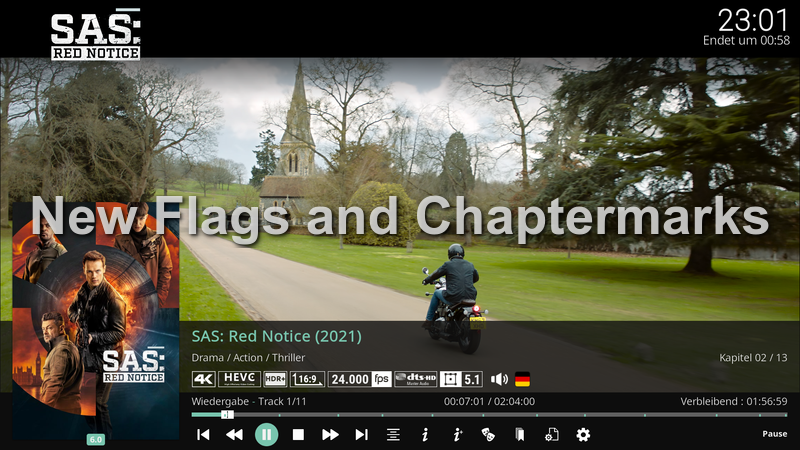This screenshot has width=800, height=450.
Task: Click the elapsed time '00:07:01 / 02:04:00'
Action: [489, 402]
